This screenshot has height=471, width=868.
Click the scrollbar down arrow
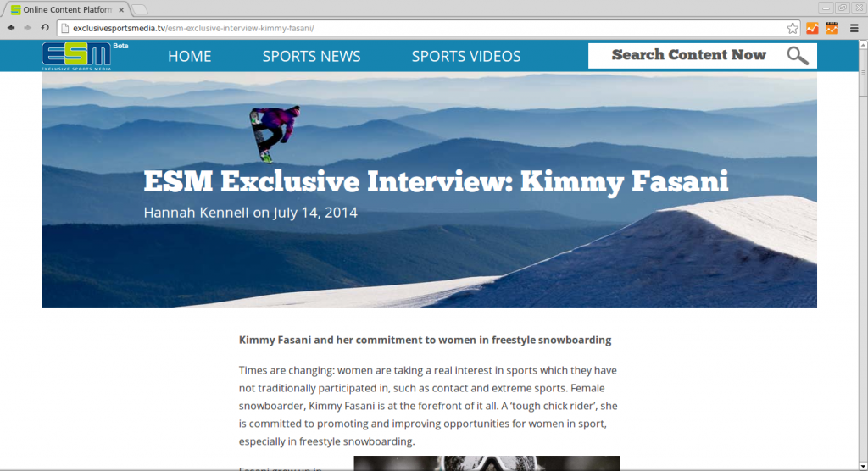click(863, 466)
